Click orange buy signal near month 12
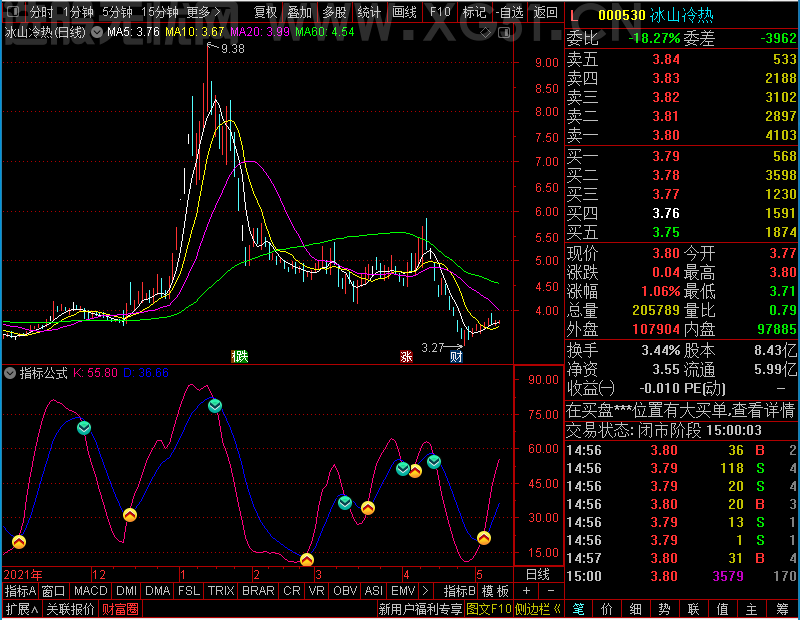The width and height of the screenshot is (800, 620). pos(130,515)
